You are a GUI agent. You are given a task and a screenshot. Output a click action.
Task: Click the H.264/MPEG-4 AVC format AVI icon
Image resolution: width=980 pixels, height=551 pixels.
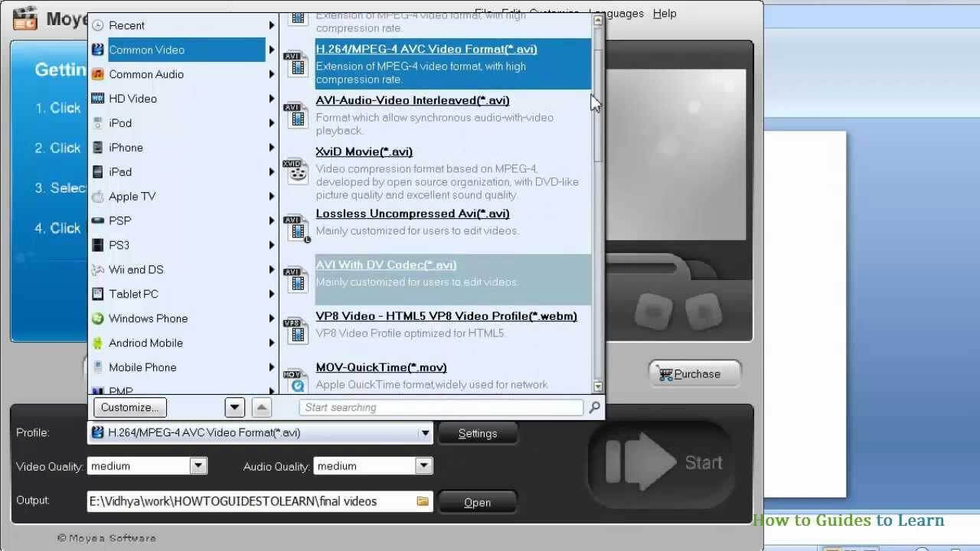296,64
